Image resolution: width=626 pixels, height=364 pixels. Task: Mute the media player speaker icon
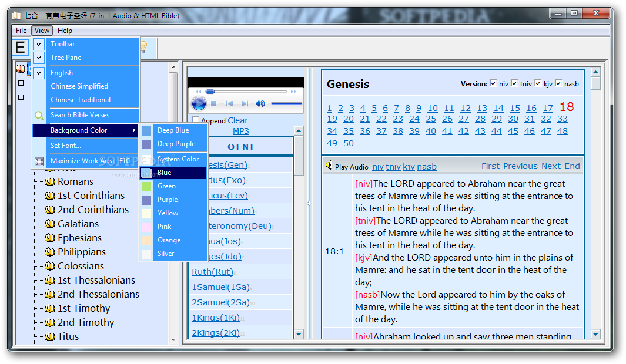tap(260, 104)
